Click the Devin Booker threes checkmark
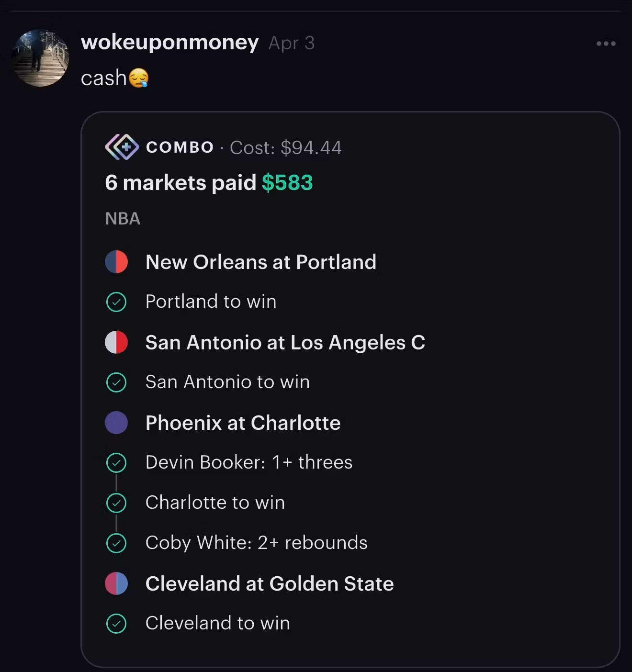This screenshot has height=672, width=632. [x=116, y=463]
